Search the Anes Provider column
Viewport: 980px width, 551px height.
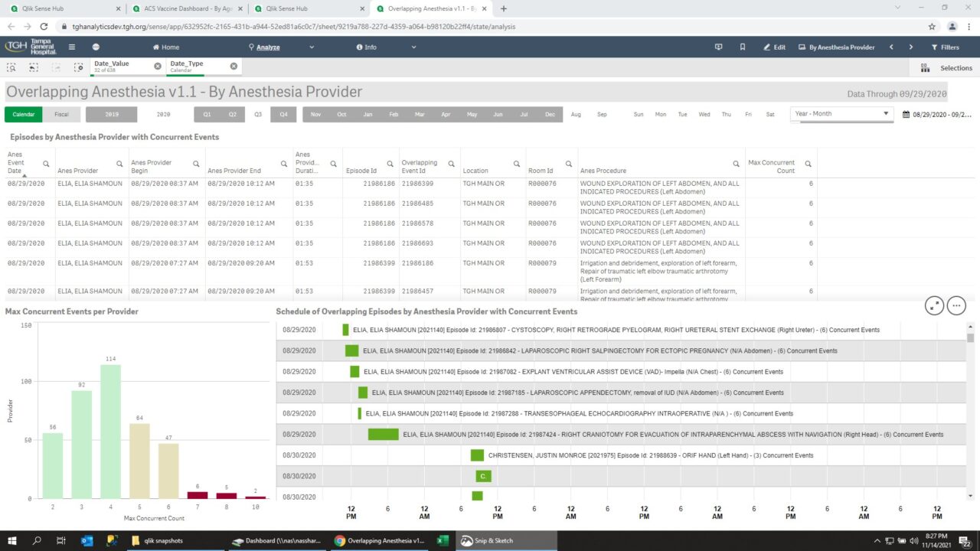coord(119,164)
